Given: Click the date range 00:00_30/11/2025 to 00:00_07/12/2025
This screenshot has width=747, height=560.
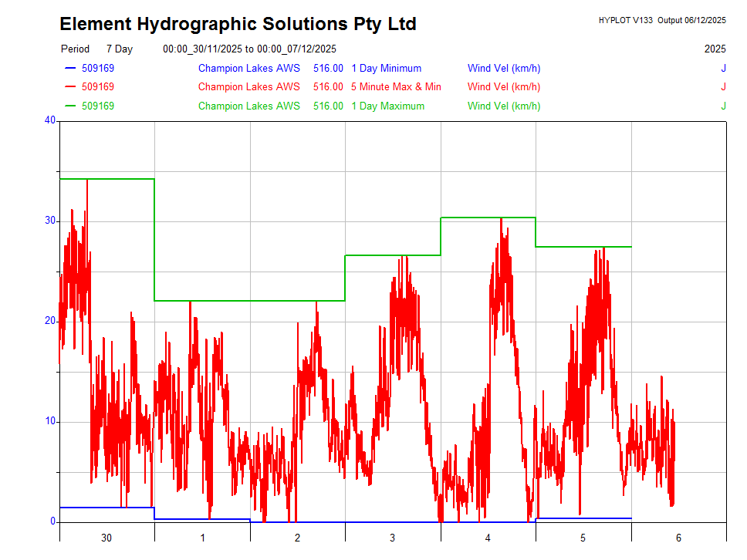Looking at the screenshot, I should 249,49.
